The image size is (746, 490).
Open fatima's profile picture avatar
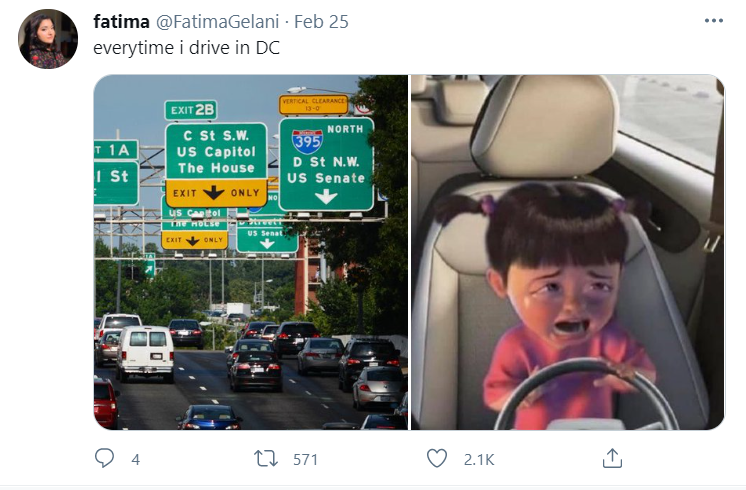(x=47, y=39)
